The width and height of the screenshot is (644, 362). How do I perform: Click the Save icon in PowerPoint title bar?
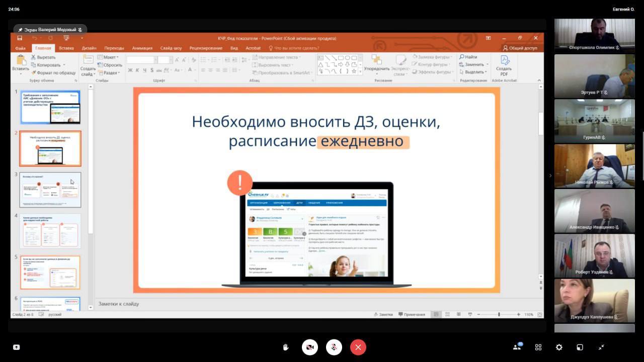click(20, 38)
